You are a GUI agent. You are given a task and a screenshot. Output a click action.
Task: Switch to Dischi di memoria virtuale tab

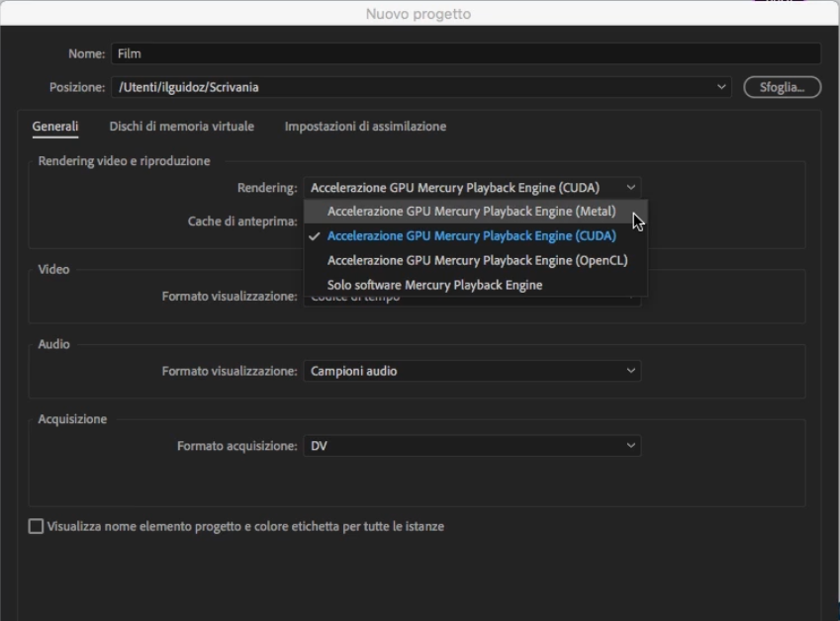click(x=180, y=127)
